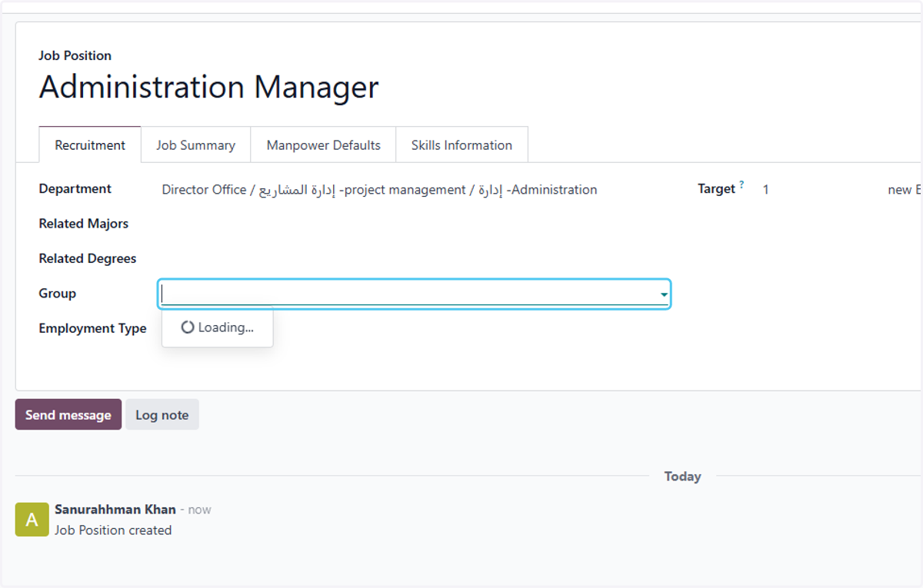Click the Today date separator
923x588 pixels.
click(682, 477)
